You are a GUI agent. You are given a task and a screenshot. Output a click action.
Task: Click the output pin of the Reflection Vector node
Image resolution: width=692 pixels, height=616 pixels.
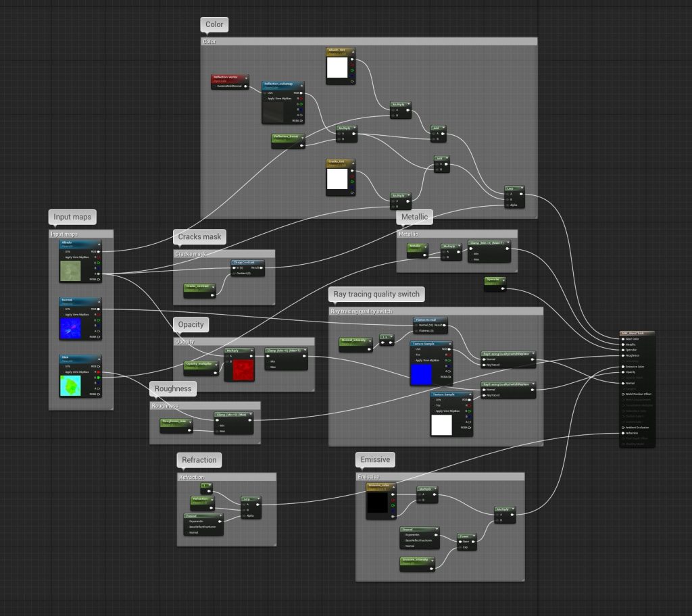click(x=246, y=86)
